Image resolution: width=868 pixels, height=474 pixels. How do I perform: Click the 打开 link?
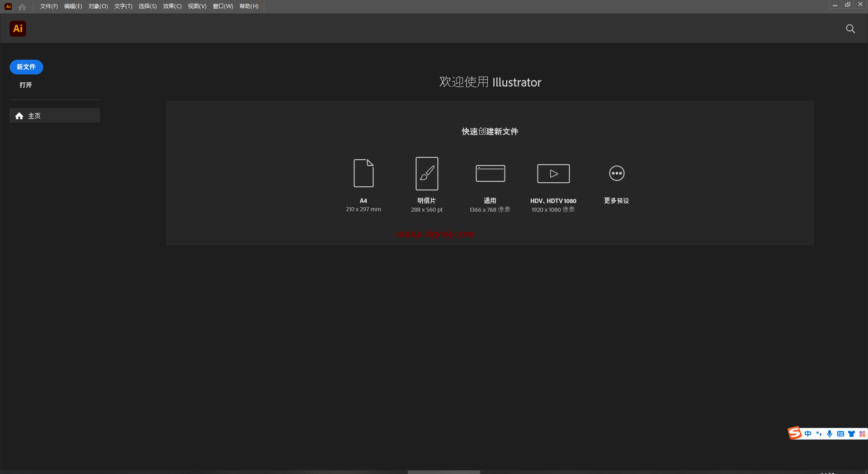25,85
